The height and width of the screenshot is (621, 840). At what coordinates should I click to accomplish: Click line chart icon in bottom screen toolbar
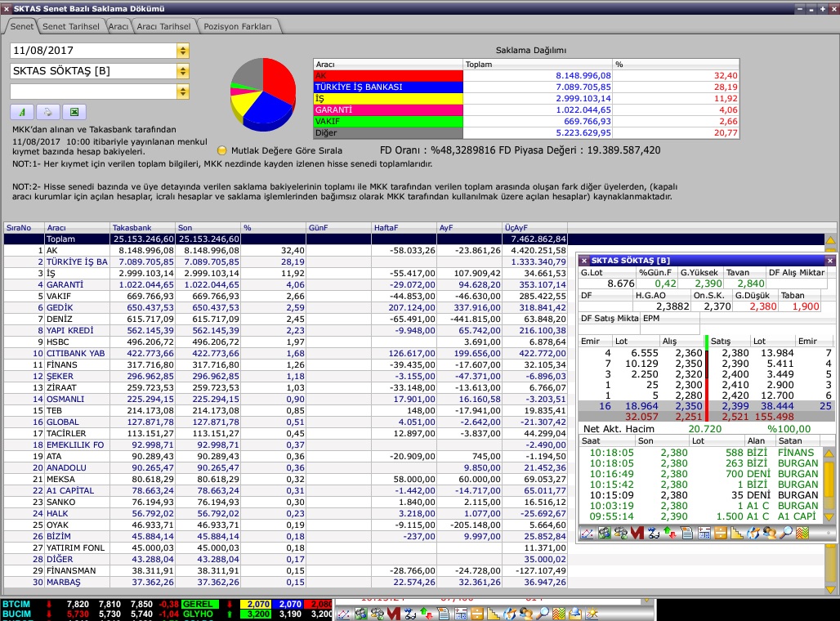[x=343, y=614]
